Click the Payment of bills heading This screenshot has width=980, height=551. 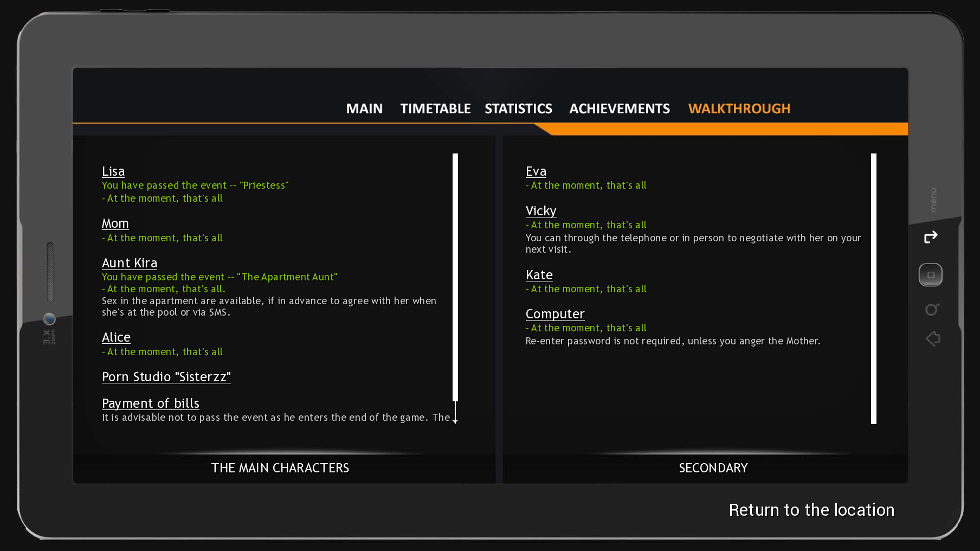coord(151,403)
